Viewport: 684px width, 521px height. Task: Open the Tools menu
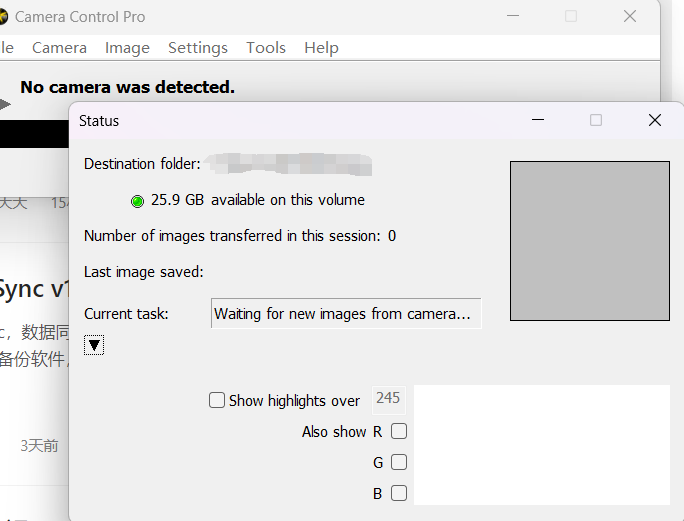click(x=266, y=48)
